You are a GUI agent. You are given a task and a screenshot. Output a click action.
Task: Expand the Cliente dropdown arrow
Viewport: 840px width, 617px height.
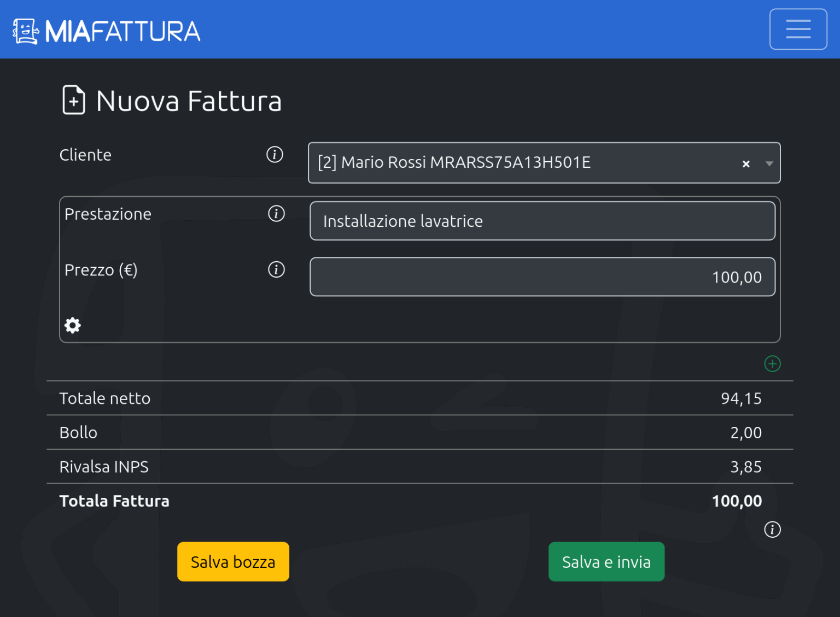(x=768, y=163)
